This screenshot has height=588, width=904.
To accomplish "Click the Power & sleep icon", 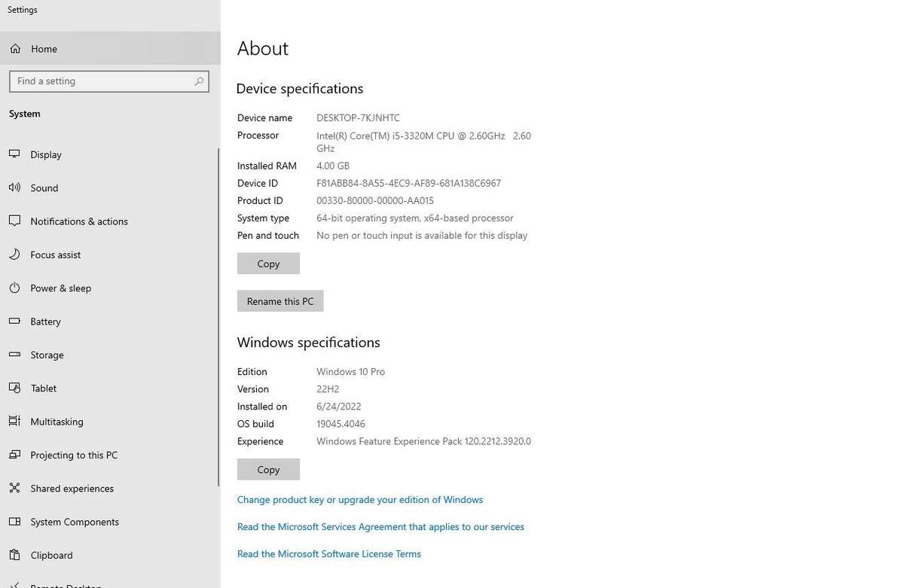I will (x=14, y=288).
